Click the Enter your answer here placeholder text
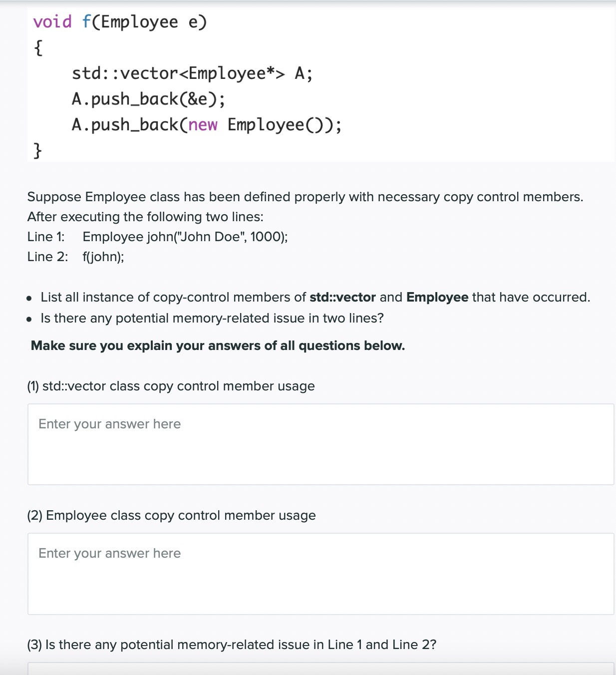This screenshot has width=616, height=675. pos(109,424)
